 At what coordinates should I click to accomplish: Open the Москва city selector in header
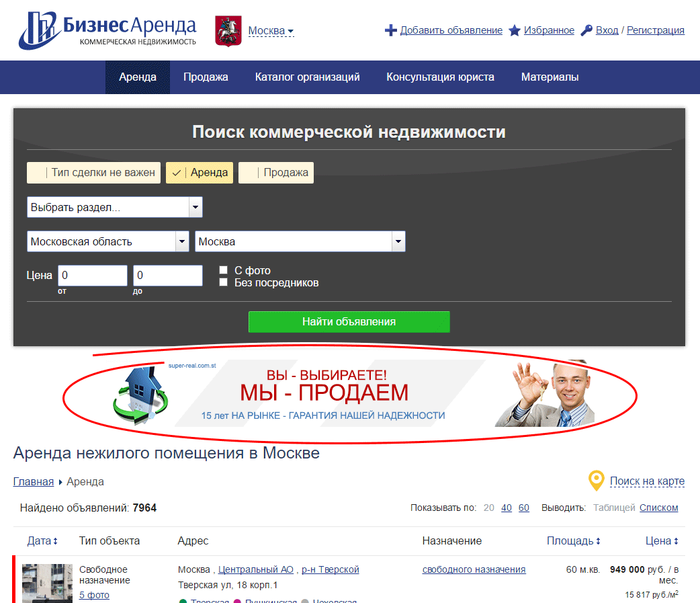coord(271,31)
